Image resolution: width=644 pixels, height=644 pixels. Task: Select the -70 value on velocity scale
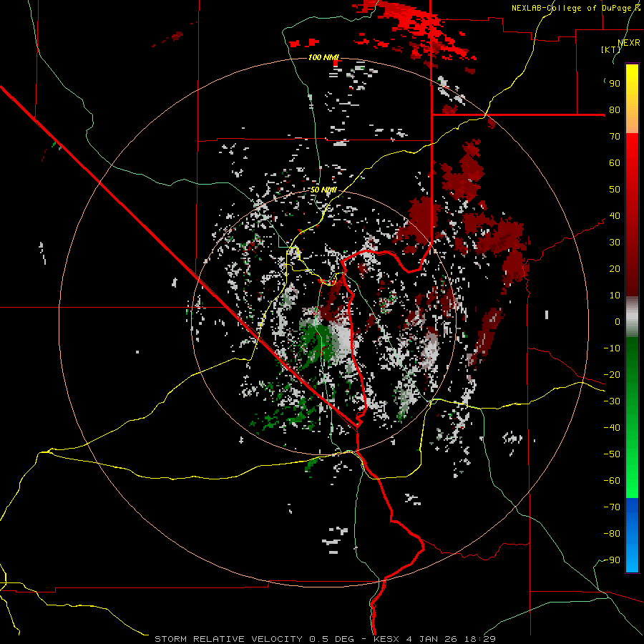point(612,507)
